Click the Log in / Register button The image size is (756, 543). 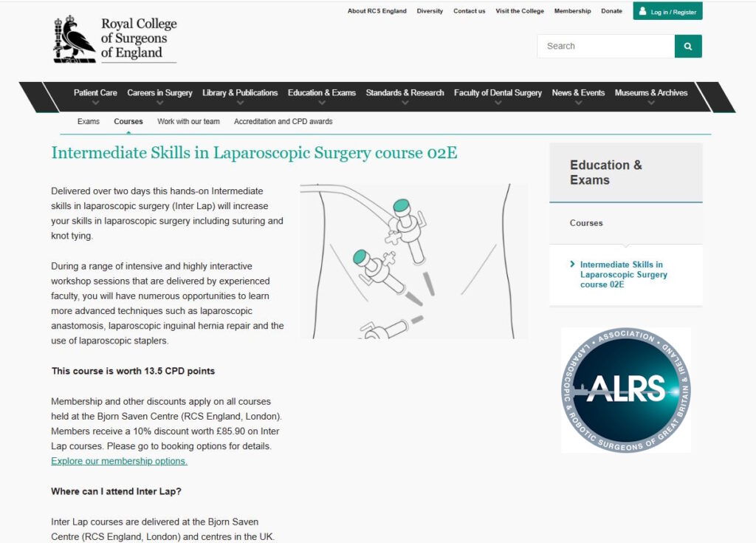click(x=667, y=12)
